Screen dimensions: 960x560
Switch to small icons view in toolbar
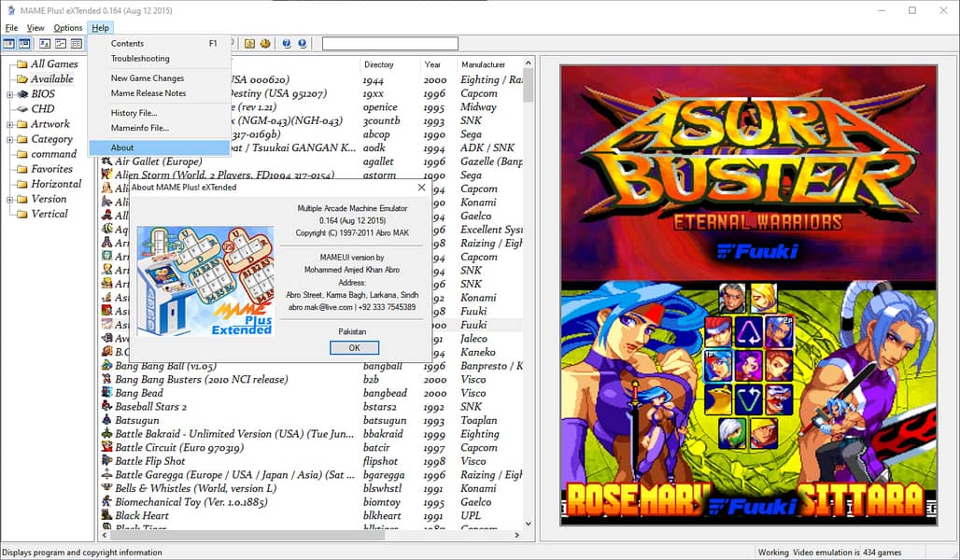[61, 44]
